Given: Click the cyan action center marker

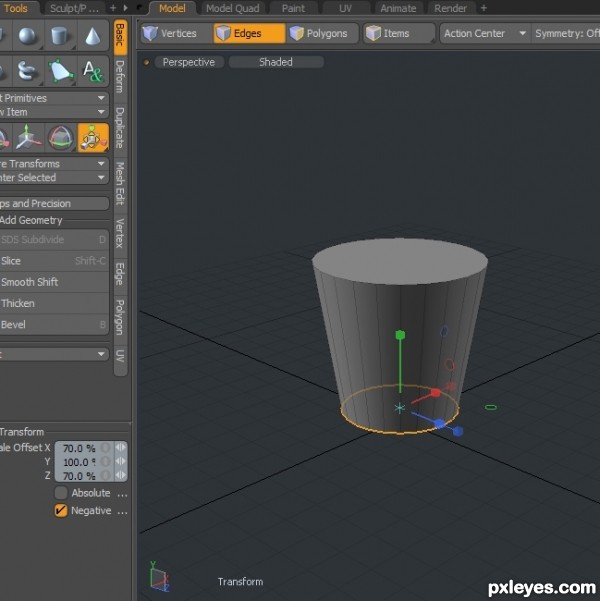Looking at the screenshot, I should pyautogui.click(x=399, y=408).
